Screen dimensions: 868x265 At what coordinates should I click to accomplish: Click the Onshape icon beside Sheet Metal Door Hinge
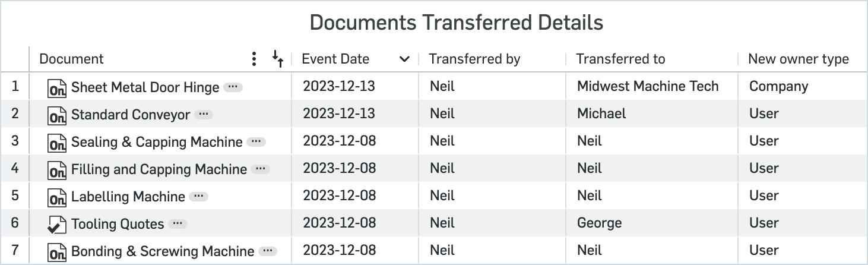tap(57, 88)
